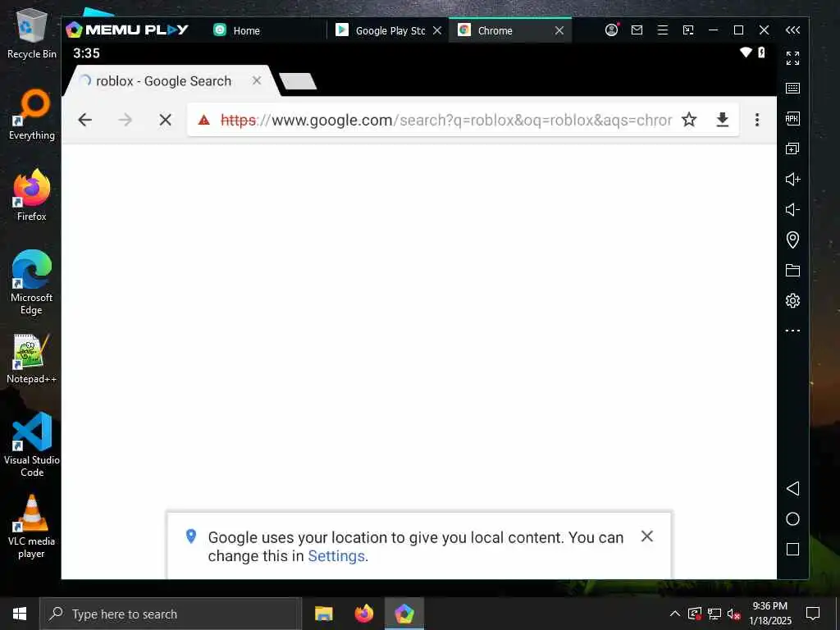
Task: Open the GPS location pin icon in sidebar
Action: coord(792,240)
